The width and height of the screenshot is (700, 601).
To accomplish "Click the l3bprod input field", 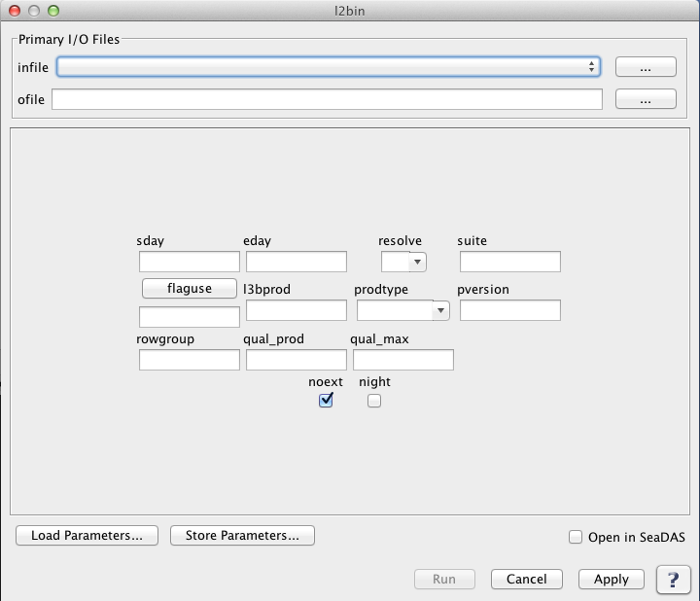I will (297, 310).
